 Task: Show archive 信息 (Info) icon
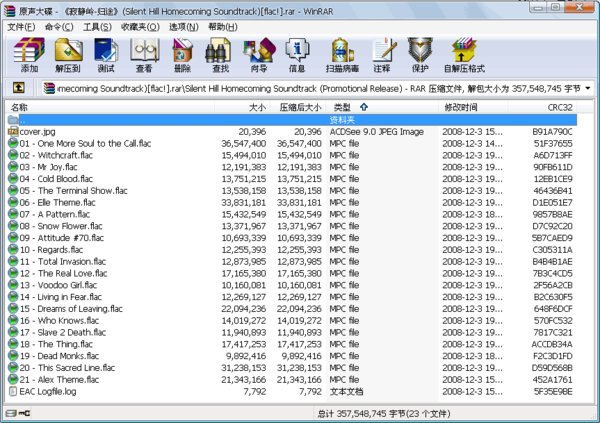[297, 55]
